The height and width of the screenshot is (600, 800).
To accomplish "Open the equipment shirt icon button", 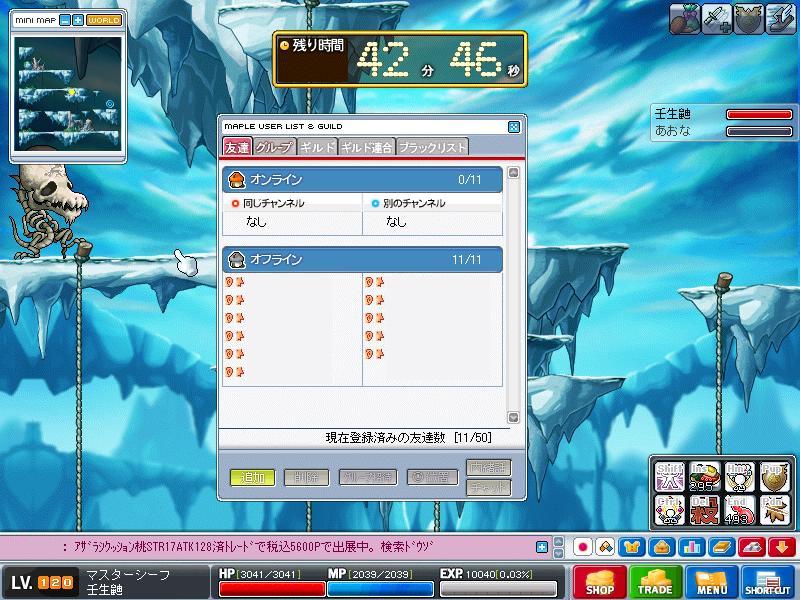I will point(632,547).
